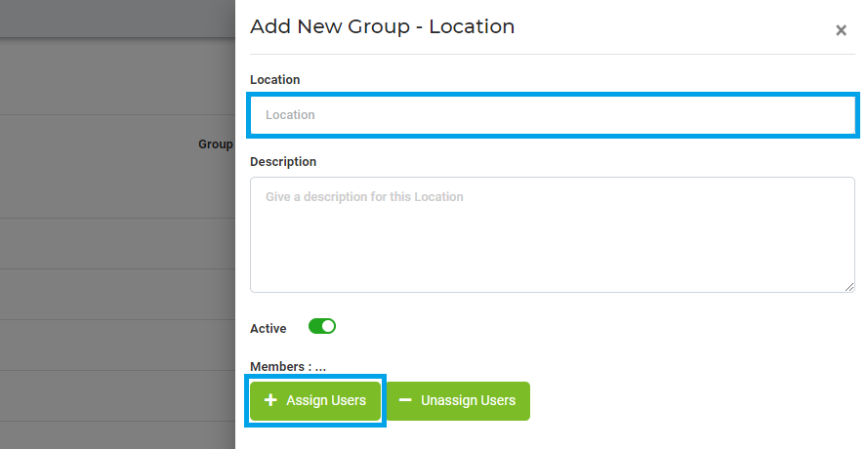Click the ellipsis after Members
Image resolution: width=868 pixels, height=449 pixels.
coord(320,368)
